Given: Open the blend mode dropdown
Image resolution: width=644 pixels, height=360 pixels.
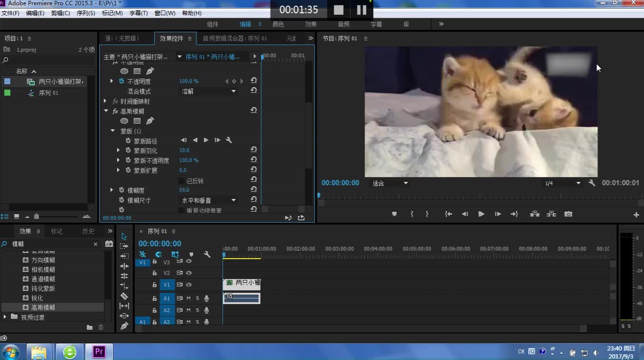Looking at the screenshot, I should [x=209, y=91].
